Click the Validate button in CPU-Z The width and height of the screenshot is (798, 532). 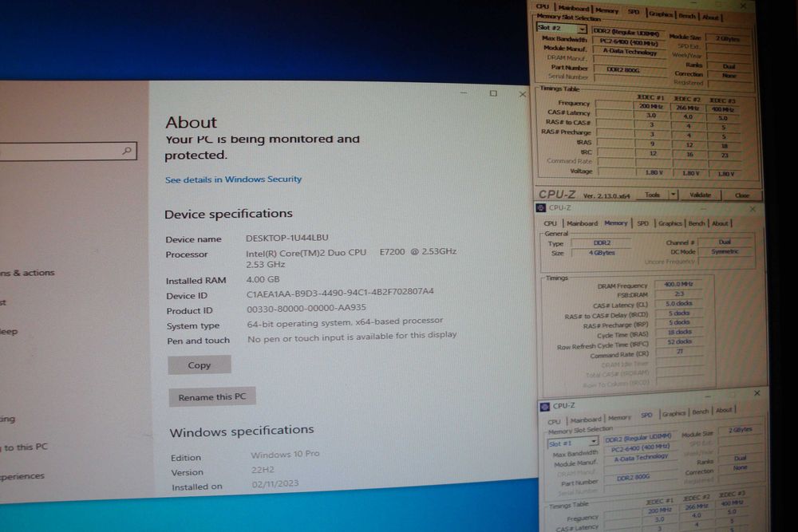701,195
